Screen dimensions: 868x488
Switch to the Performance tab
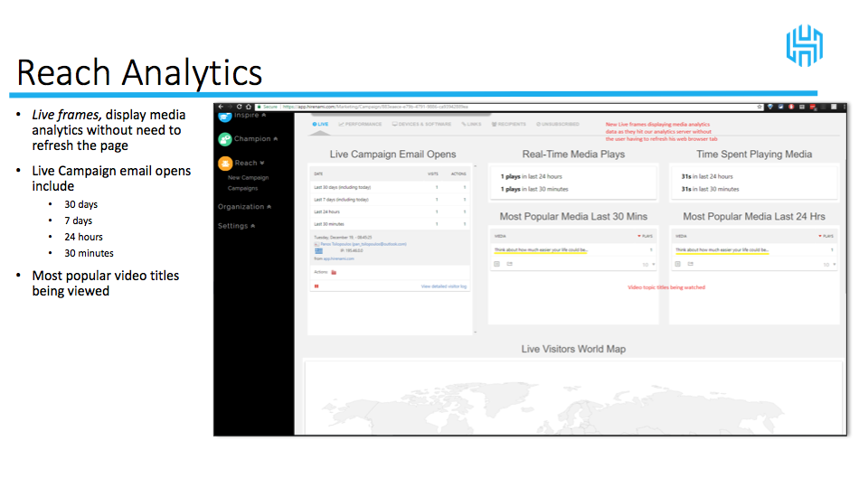(x=360, y=124)
